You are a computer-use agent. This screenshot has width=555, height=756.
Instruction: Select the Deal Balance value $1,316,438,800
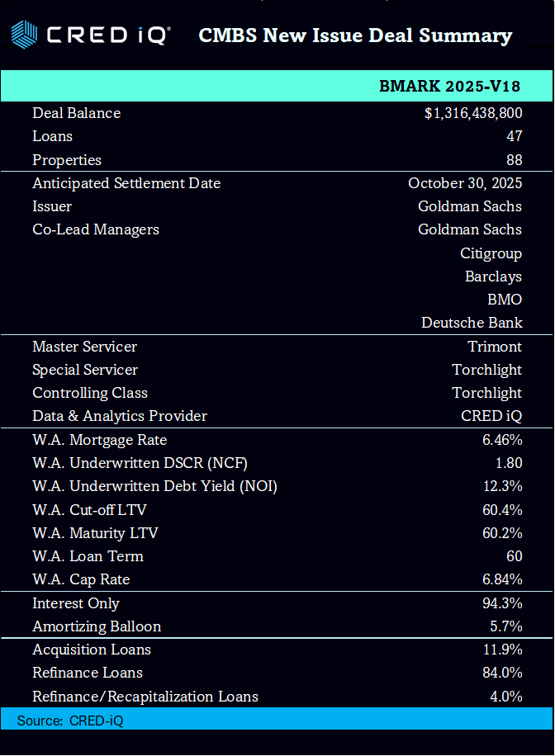pyautogui.click(x=472, y=113)
